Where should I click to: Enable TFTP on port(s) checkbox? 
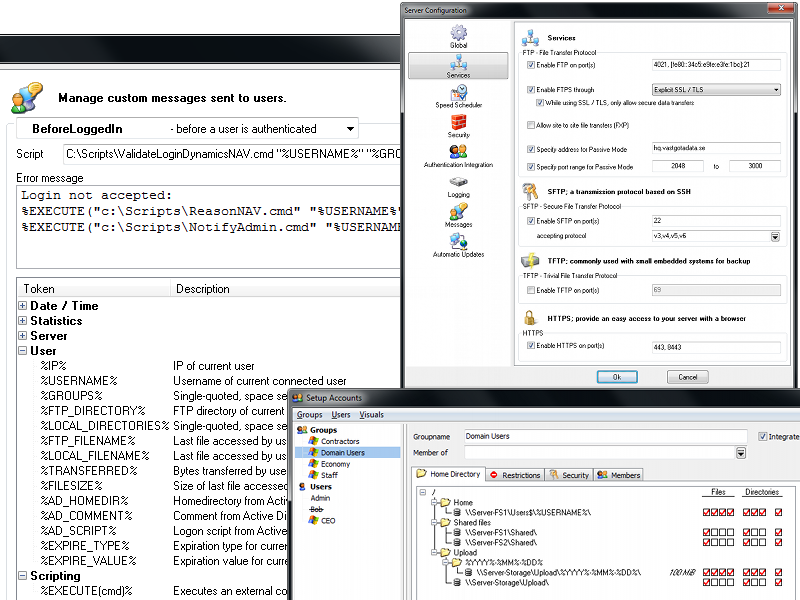click(531, 290)
